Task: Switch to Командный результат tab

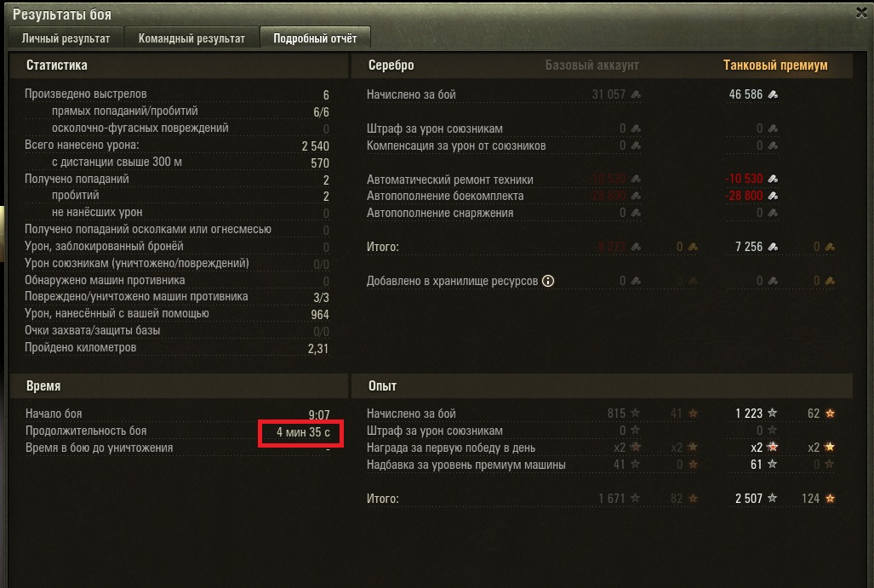Action: [x=191, y=38]
